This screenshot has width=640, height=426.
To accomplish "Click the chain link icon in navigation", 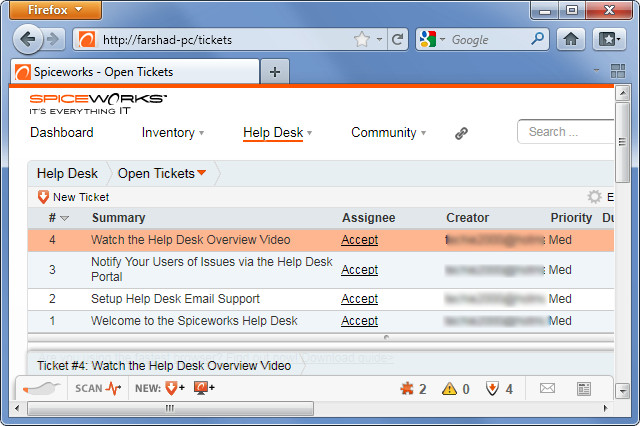I will tap(461, 133).
